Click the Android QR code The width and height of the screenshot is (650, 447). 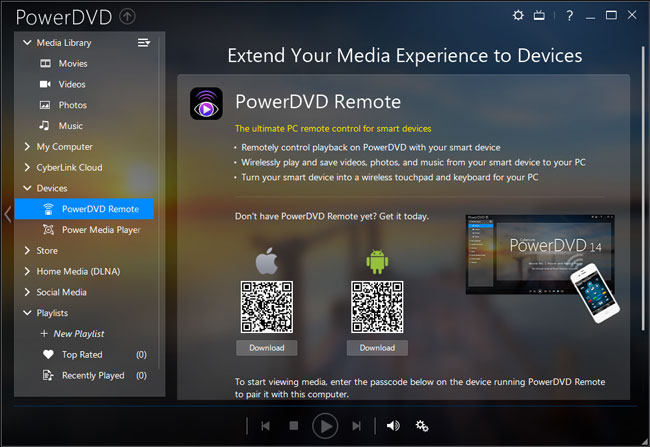(377, 307)
